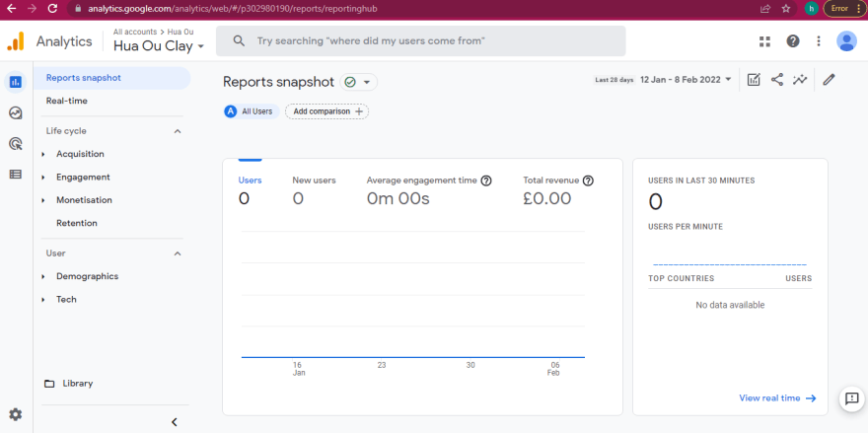Image resolution: width=868 pixels, height=433 pixels.
Task: Click the Error browser button
Action: tap(844, 9)
